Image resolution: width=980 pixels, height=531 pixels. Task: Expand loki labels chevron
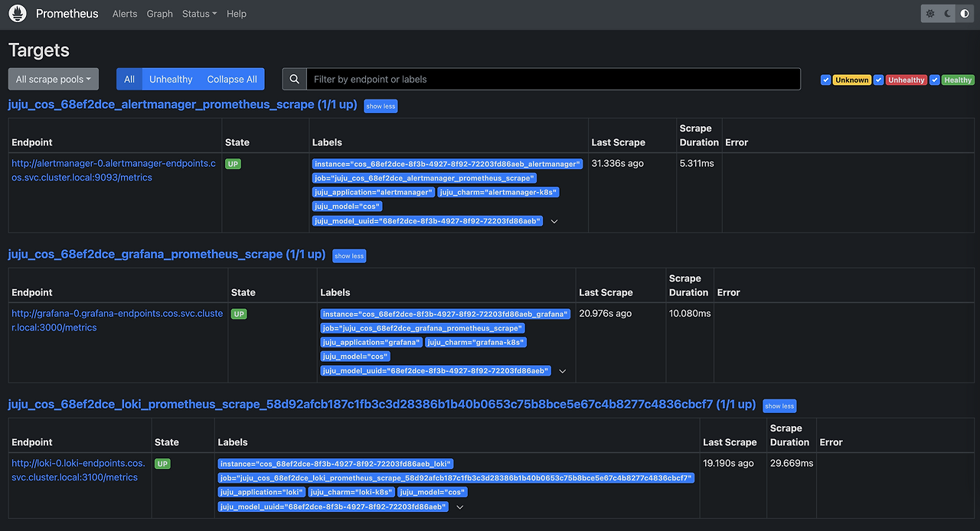(x=459, y=507)
